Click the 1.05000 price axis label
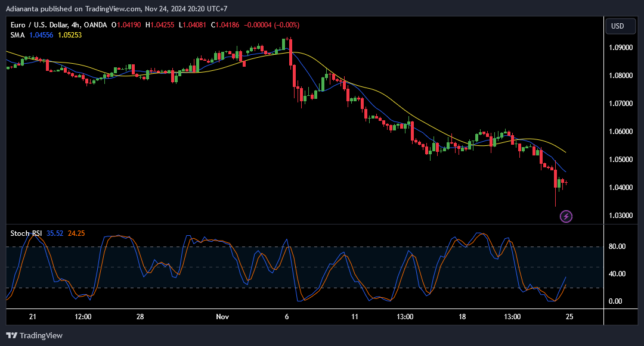The image size is (644, 346). [621, 160]
